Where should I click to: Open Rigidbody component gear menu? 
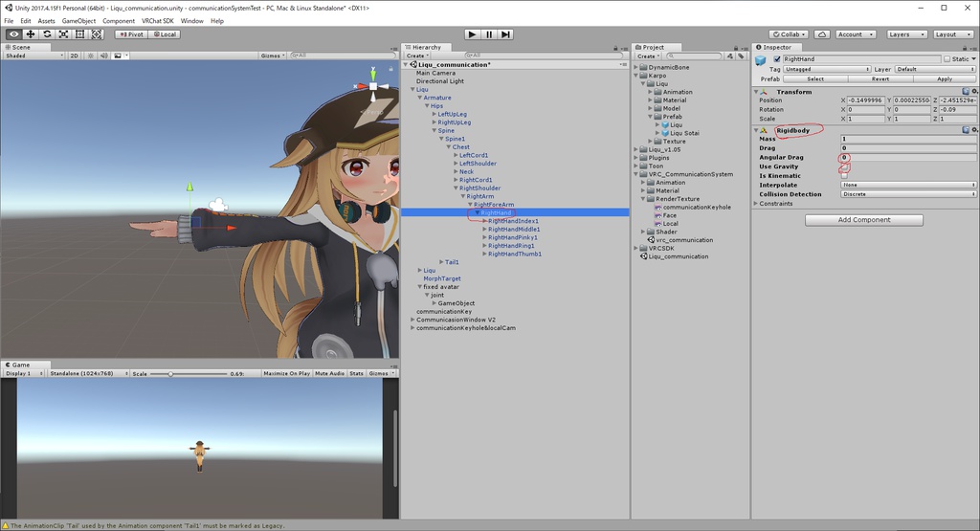[x=974, y=130]
